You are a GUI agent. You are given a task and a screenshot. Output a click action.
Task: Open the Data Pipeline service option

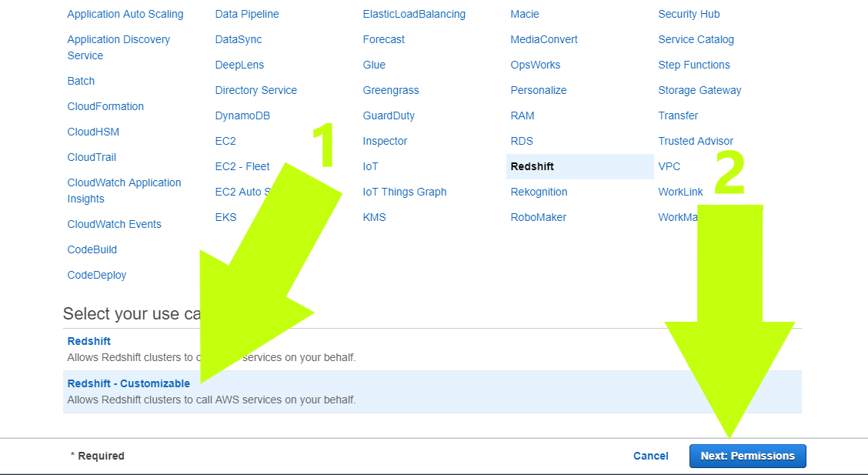coord(247,14)
